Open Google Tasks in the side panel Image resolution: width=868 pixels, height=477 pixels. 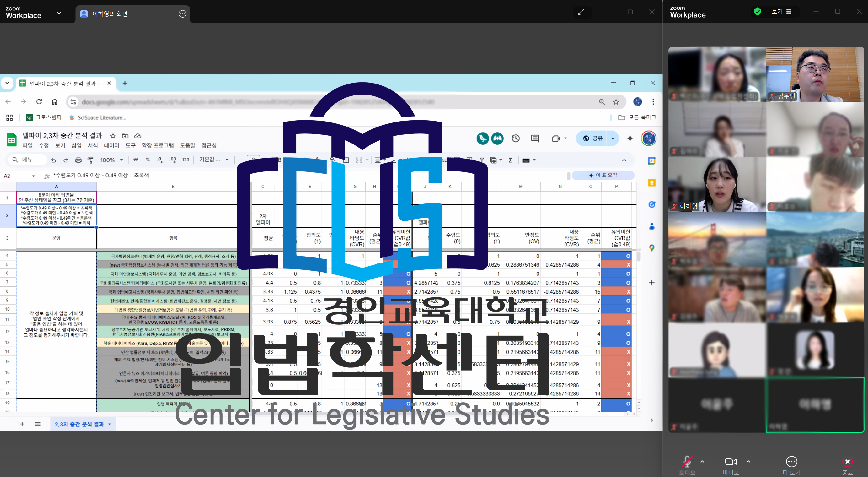tap(652, 205)
